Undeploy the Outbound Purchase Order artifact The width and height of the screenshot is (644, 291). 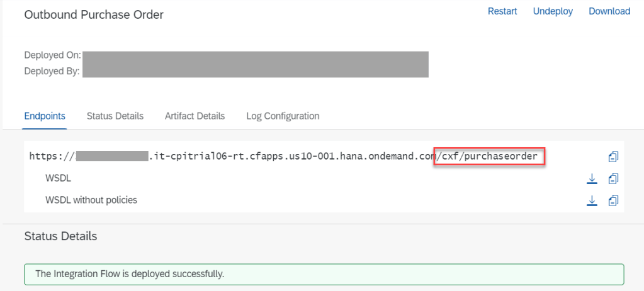pos(553,11)
